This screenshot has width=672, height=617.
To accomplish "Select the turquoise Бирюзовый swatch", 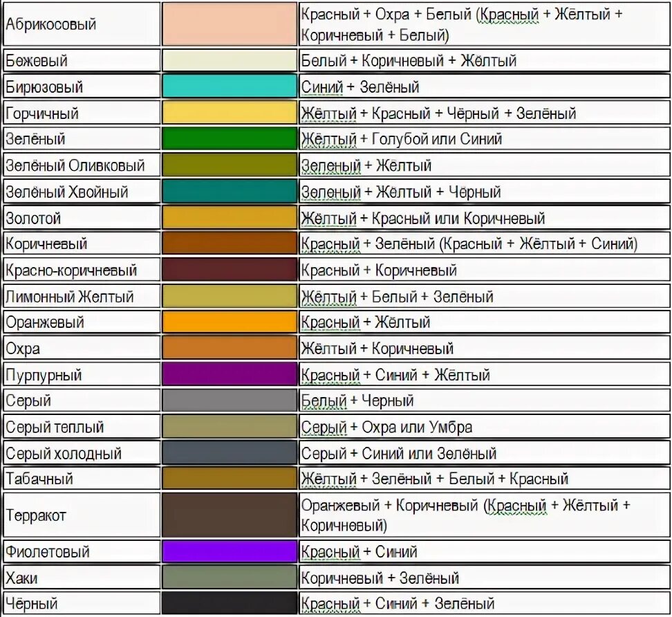I will point(230,86).
